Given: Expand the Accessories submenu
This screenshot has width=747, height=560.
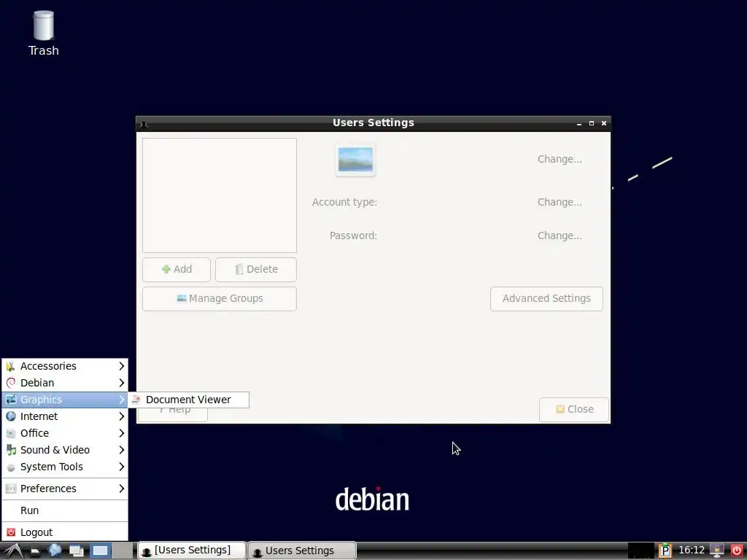Looking at the screenshot, I should [65, 366].
